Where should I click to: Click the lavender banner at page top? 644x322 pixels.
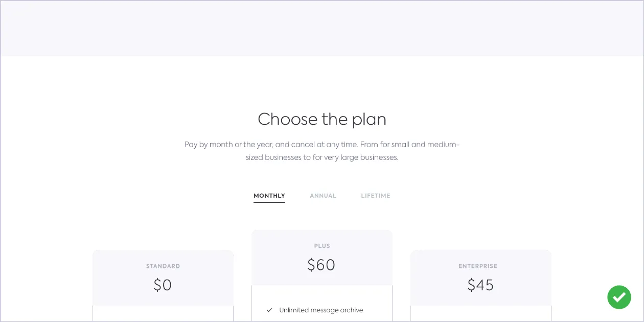(322, 28)
